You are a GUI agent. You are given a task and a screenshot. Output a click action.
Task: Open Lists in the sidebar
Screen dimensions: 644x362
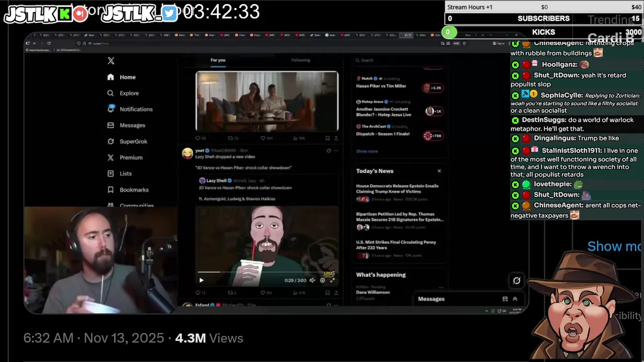click(x=120, y=173)
